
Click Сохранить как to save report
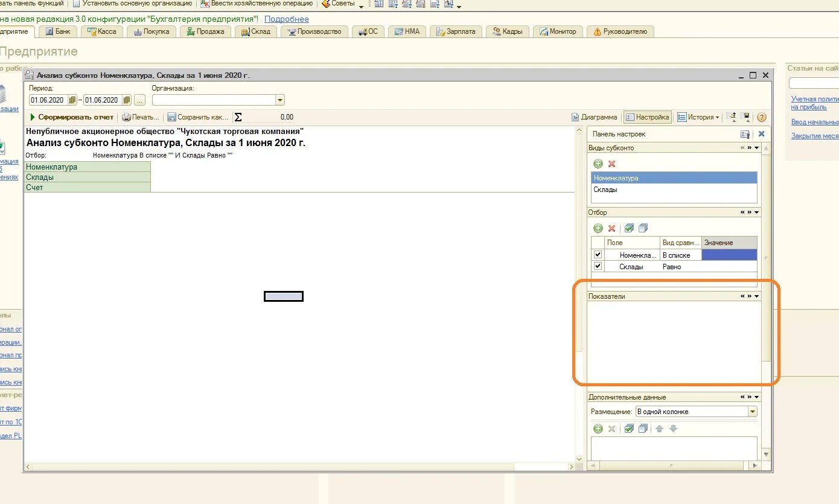click(198, 117)
